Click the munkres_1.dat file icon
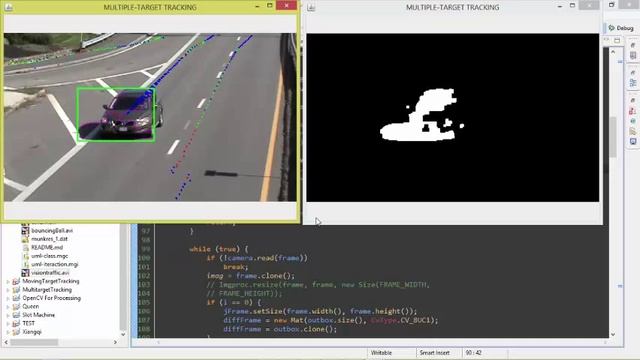The height and width of the screenshot is (360, 640). coord(25,239)
